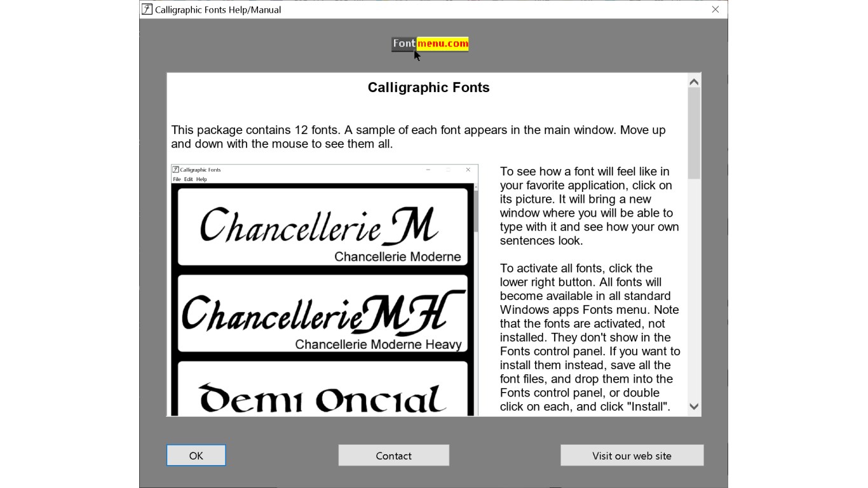
Task: Click the app icon in the help window title bar
Action: (x=147, y=10)
